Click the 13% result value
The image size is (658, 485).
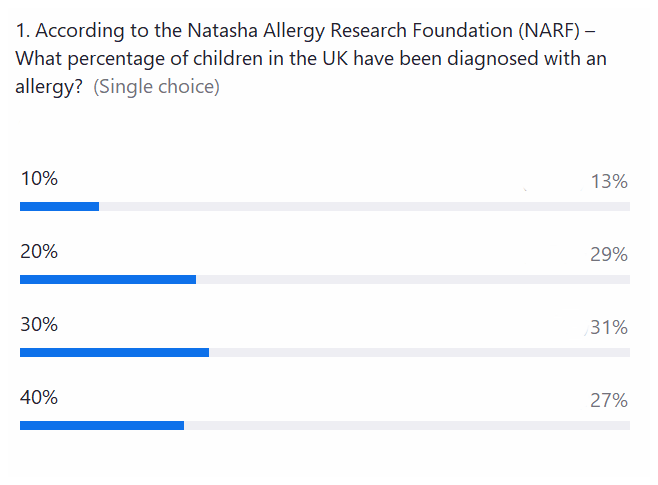pyautogui.click(x=608, y=181)
